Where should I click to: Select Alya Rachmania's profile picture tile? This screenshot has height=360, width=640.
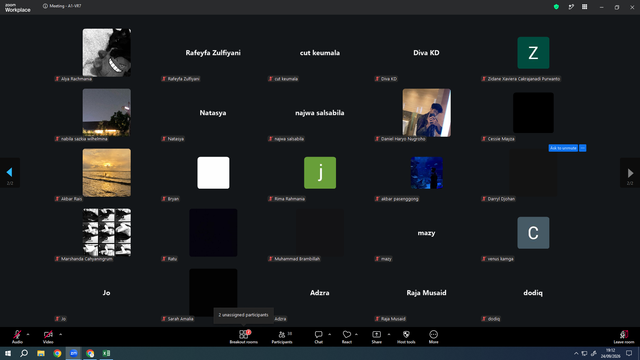tap(107, 52)
